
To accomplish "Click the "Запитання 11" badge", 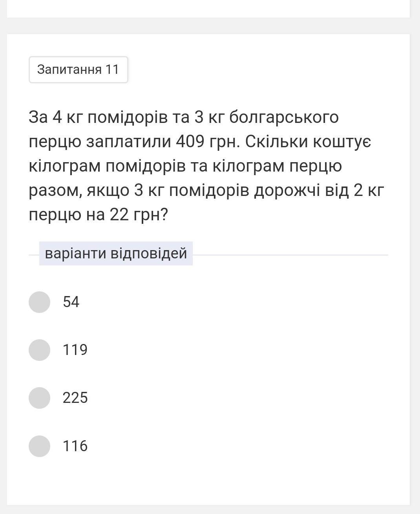I will [x=79, y=70].
